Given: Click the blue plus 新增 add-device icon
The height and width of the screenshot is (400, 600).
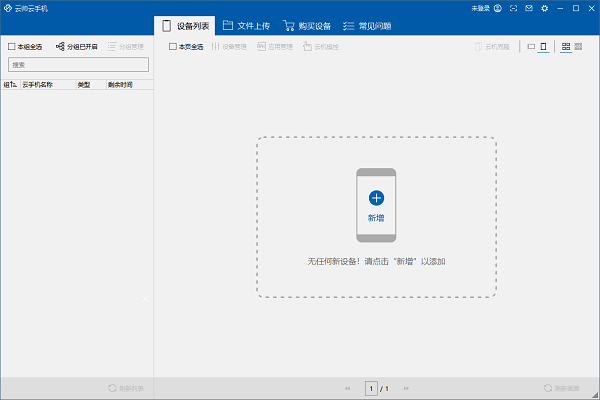Looking at the screenshot, I should click(376, 198).
